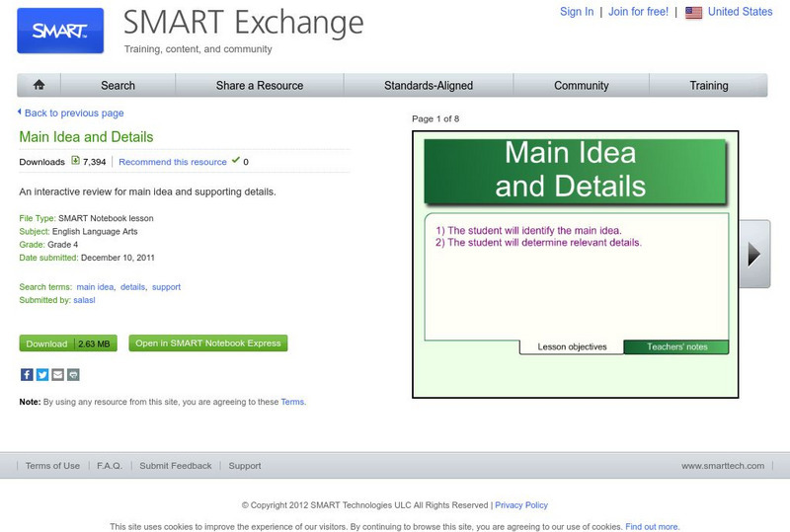Screen dimensions: 790x532
Task: Click the green Download button
Action: (68, 343)
